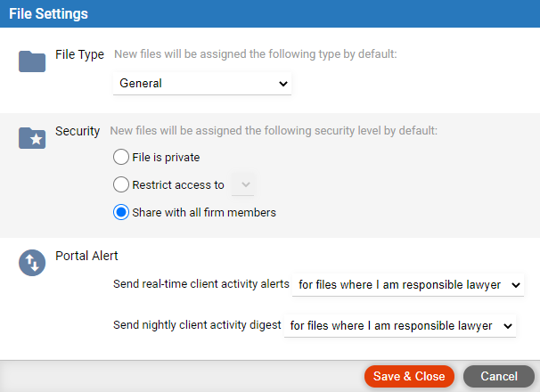The image size is (540, 392).
Task: Click the chevron on real-time alerts dropdown
Action: click(x=516, y=285)
